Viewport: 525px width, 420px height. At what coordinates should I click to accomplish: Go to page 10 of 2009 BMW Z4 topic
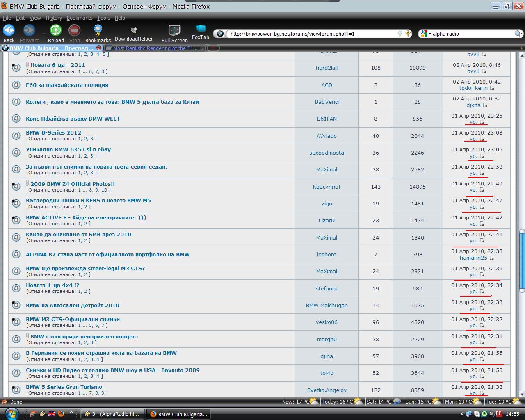(x=104, y=190)
